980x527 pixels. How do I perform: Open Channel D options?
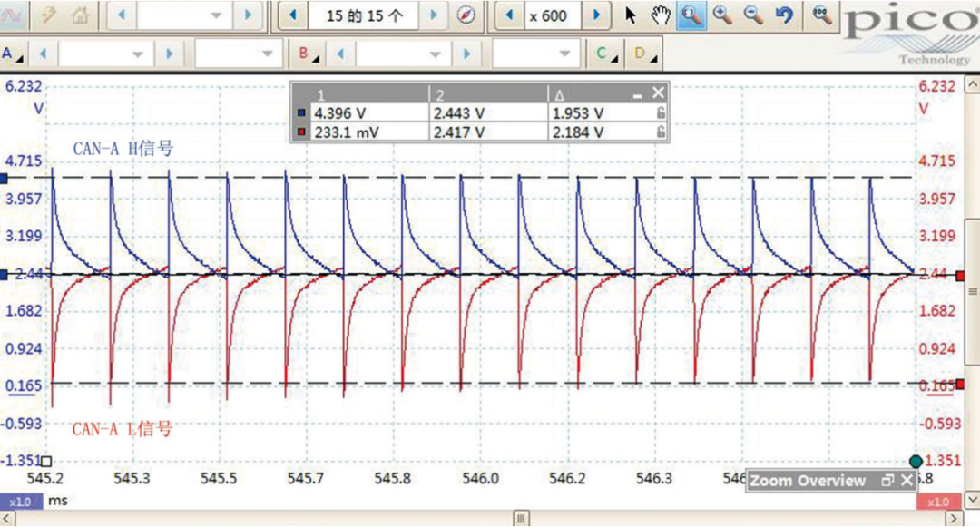(x=643, y=54)
